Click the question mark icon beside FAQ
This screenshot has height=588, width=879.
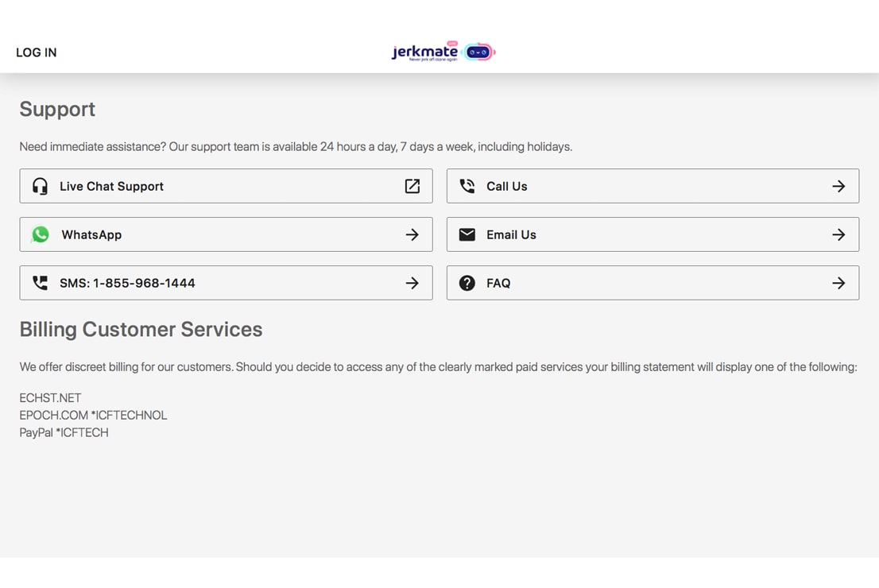click(x=467, y=283)
